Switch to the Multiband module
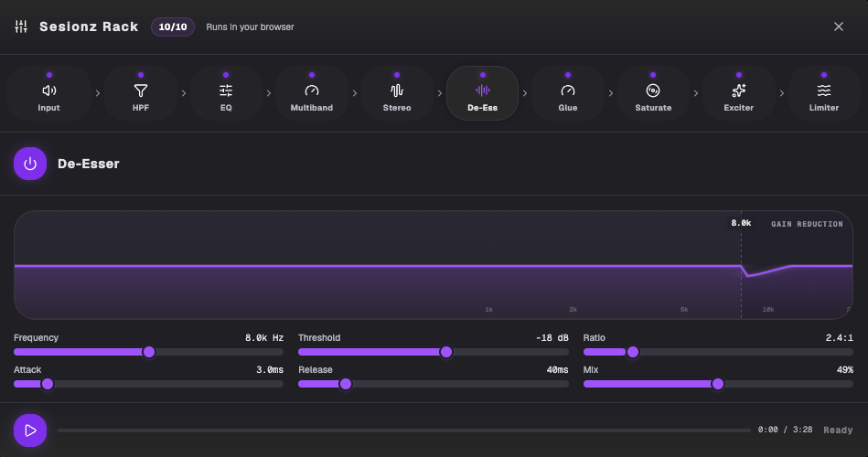The image size is (868, 457). coord(312,93)
